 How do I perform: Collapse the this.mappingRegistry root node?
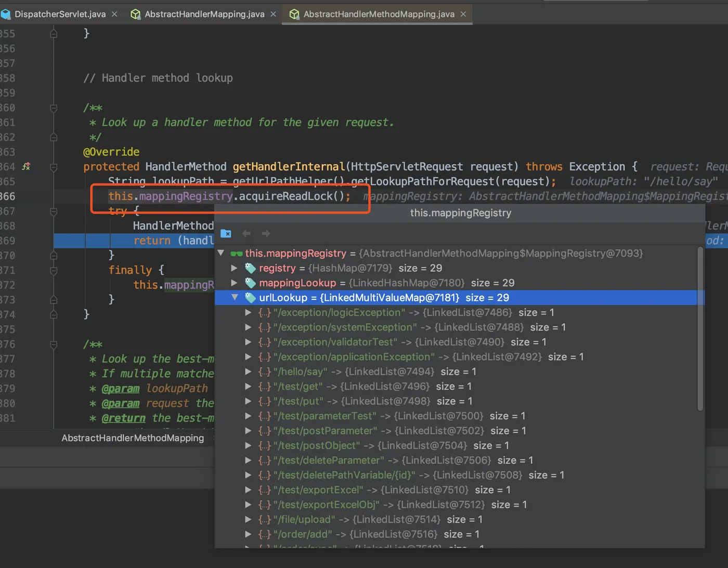click(x=221, y=253)
